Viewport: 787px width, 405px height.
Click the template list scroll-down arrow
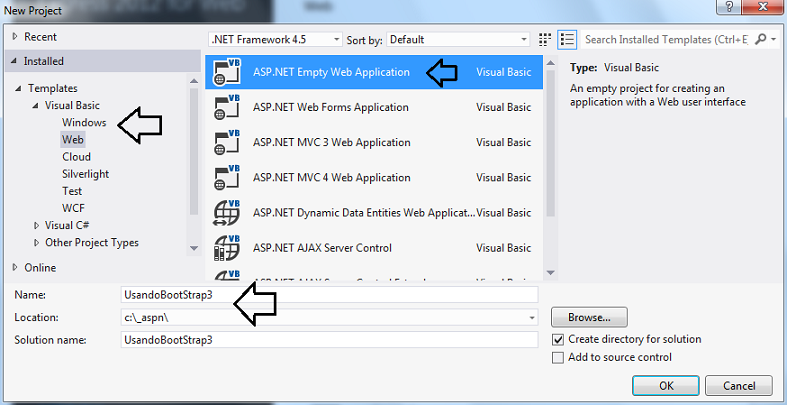tap(551, 273)
